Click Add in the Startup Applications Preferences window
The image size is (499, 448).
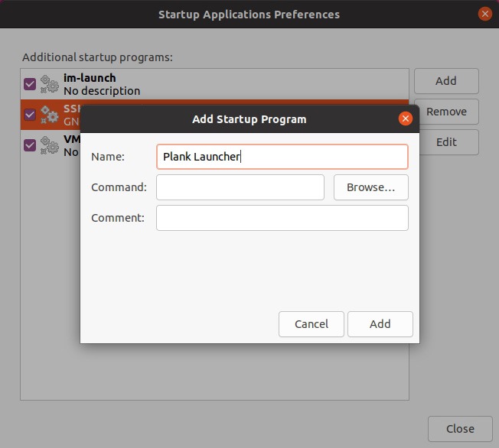pyautogui.click(x=446, y=81)
